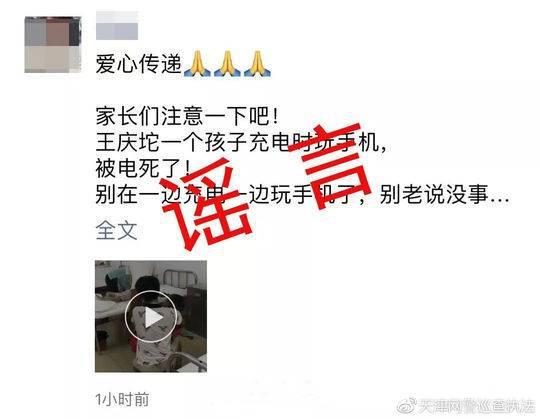
Task: Click the 被电死了 text line
Action: tap(143, 168)
